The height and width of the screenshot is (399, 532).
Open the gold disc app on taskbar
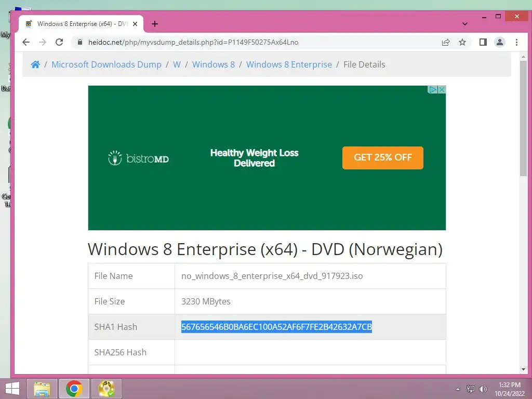pyautogui.click(x=106, y=389)
